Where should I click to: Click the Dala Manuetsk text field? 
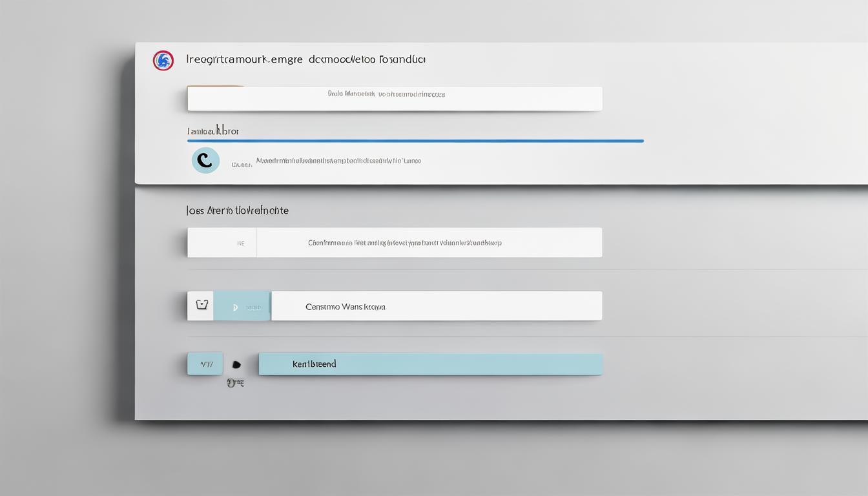point(395,99)
